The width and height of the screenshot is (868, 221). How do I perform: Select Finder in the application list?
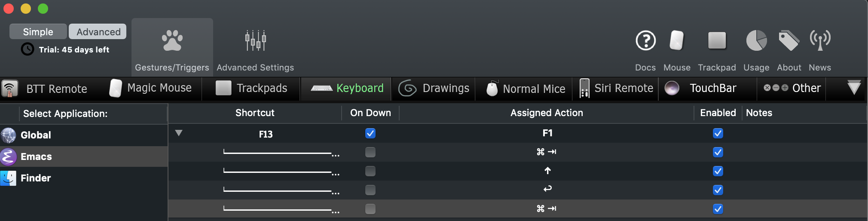[x=36, y=178]
